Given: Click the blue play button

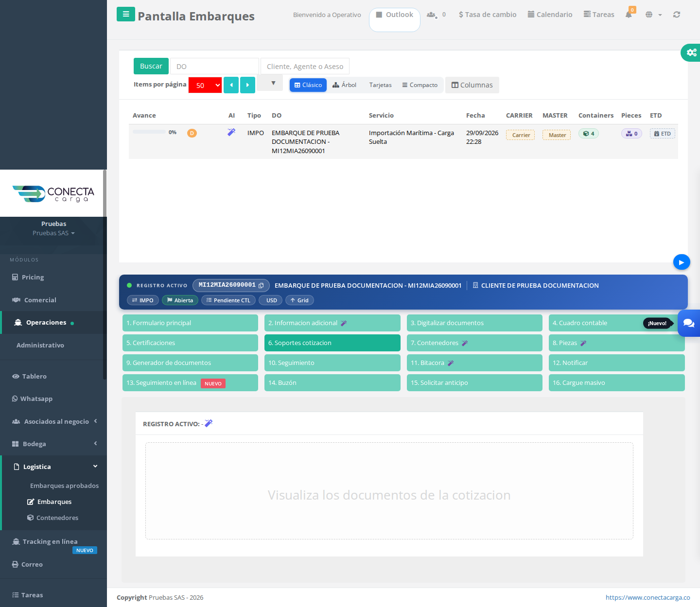Looking at the screenshot, I should pos(682,262).
